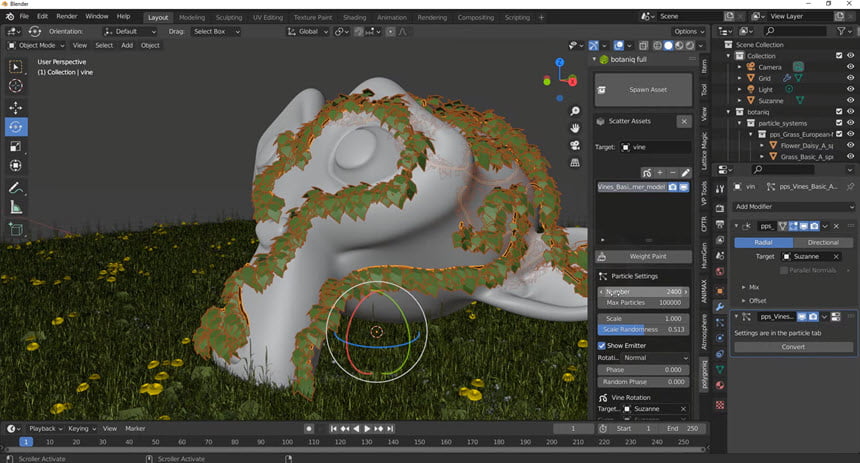The width and height of the screenshot is (860, 463).
Task: Click the Weight Paint button
Action: pyautogui.click(x=643, y=256)
